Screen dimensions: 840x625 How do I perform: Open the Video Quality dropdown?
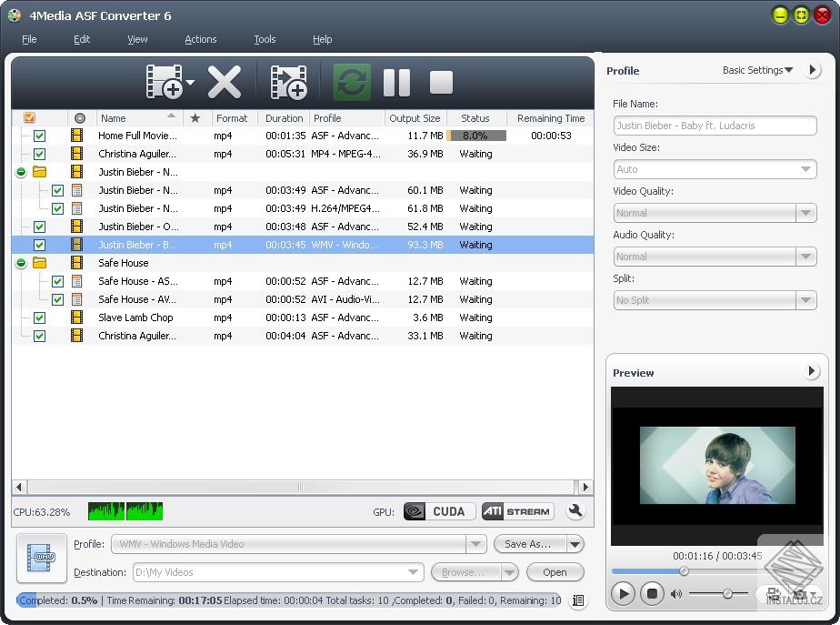point(805,213)
